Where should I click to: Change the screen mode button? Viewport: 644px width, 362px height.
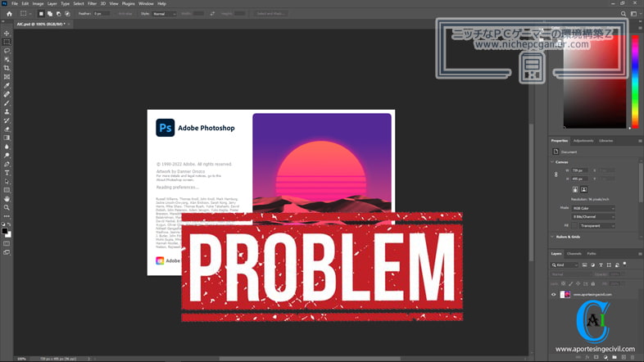coord(7,252)
